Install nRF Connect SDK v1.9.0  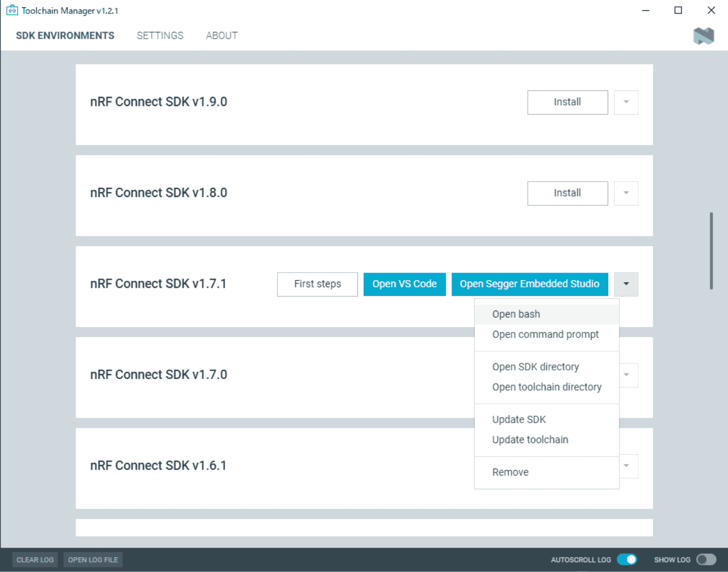[x=567, y=102]
